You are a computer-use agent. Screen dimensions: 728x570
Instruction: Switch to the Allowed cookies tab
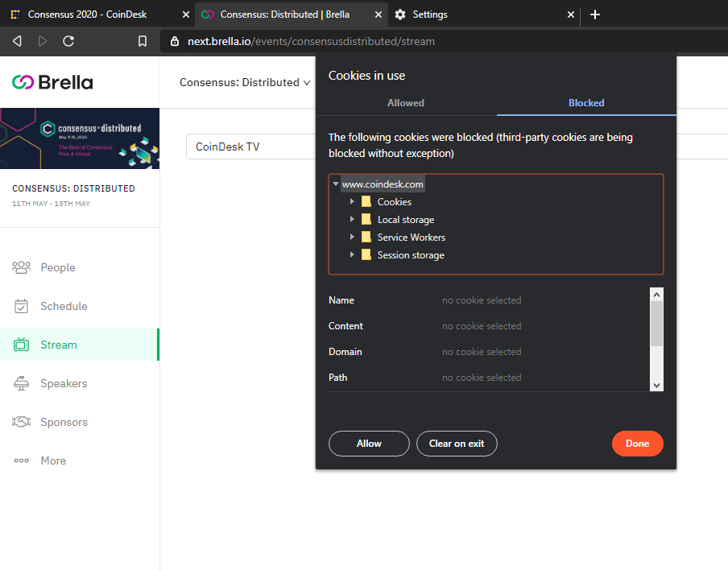pos(406,103)
